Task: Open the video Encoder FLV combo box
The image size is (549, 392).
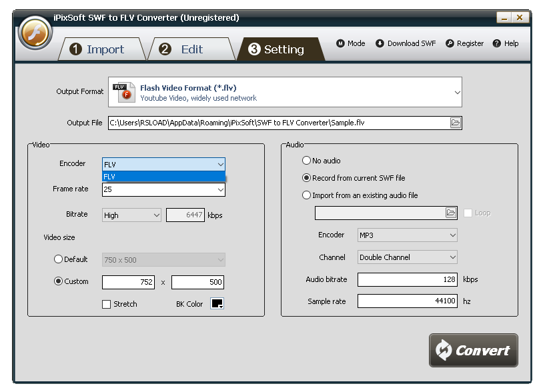Action: [x=163, y=165]
